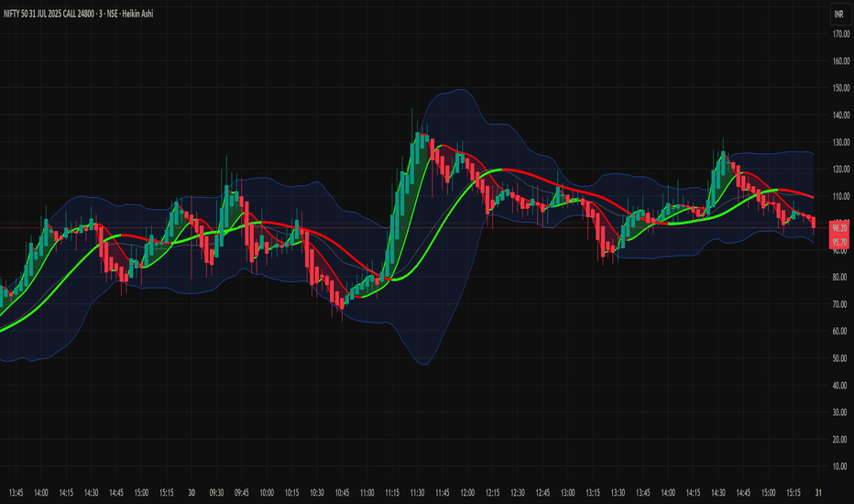Viewport: 854px width, 504px height.
Task: Click the 60.00 price axis label
Action: pos(841,331)
